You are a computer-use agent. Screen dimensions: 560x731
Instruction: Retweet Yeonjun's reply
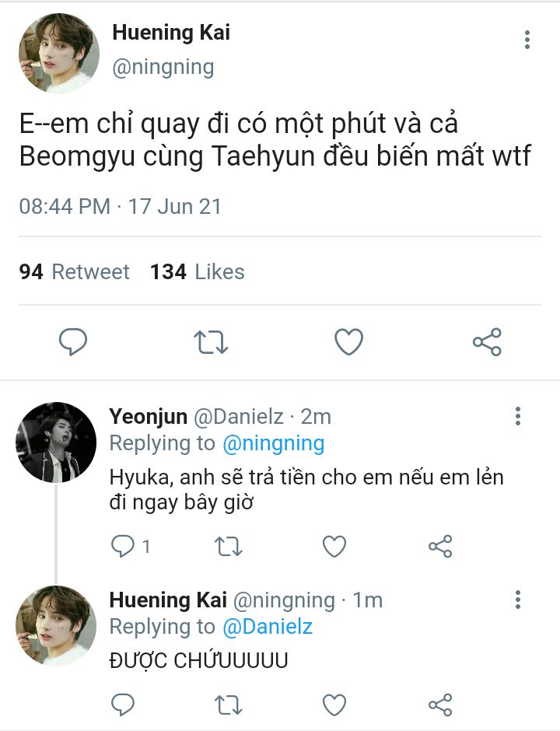coord(228,547)
